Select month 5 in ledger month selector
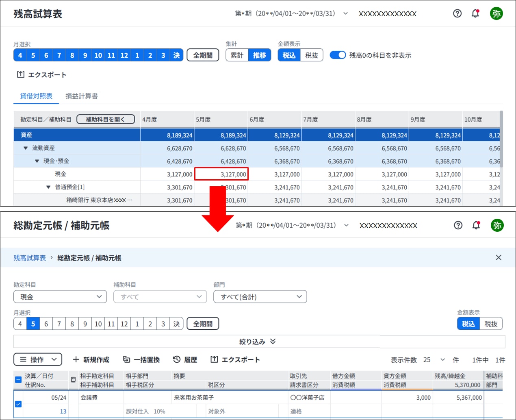Viewport: 516px width, 420px height. click(33, 324)
